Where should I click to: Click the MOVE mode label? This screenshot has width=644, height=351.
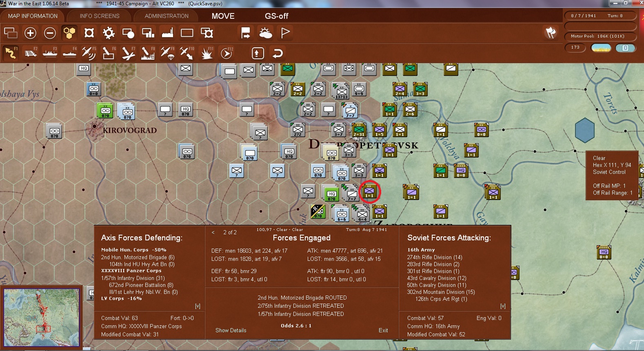(223, 16)
